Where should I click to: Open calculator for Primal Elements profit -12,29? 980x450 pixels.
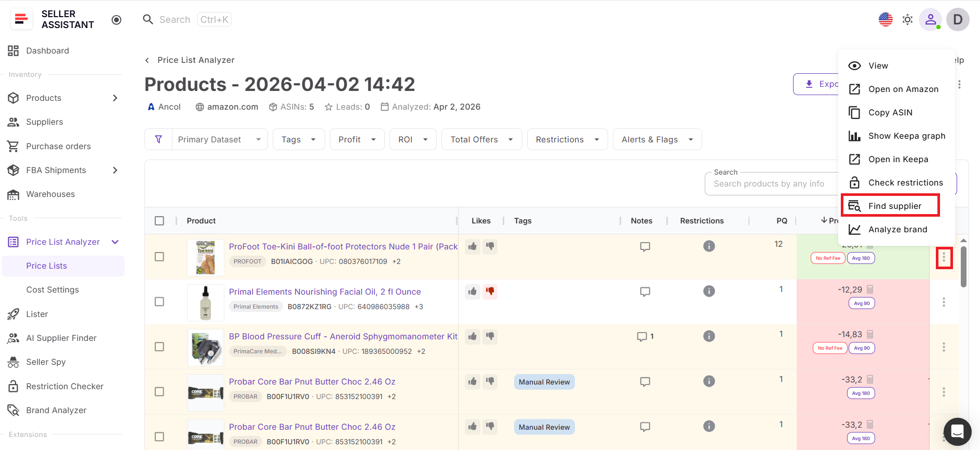pos(870,289)
